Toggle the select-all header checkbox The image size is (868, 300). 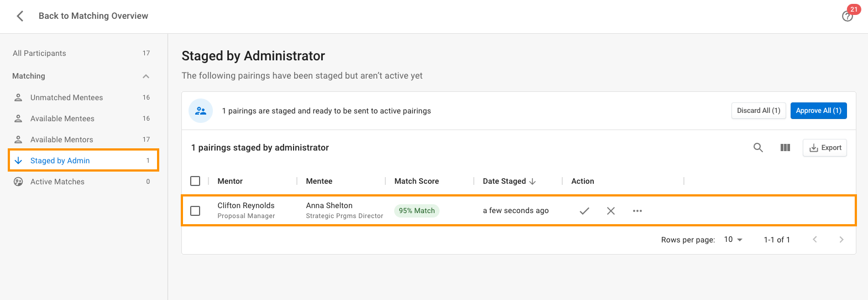(195, 181)
